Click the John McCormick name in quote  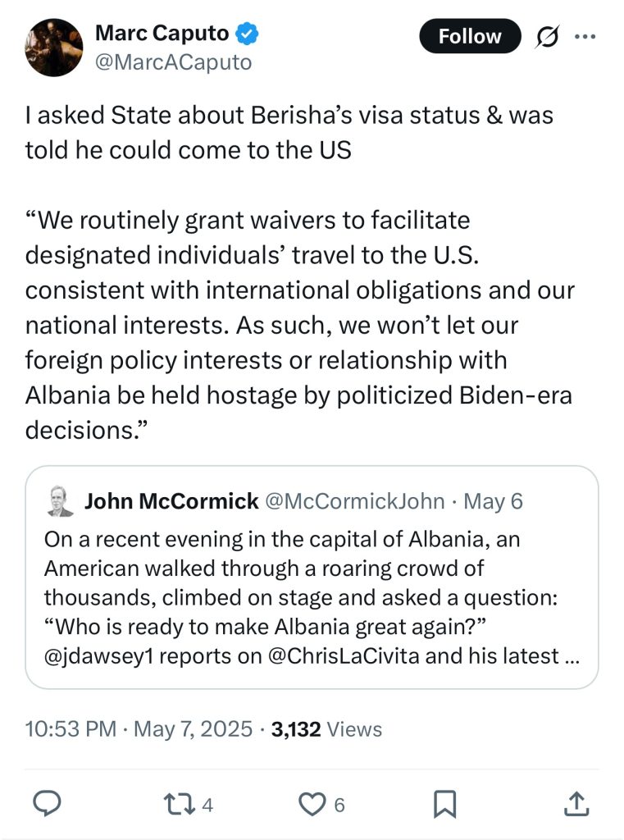171,501
